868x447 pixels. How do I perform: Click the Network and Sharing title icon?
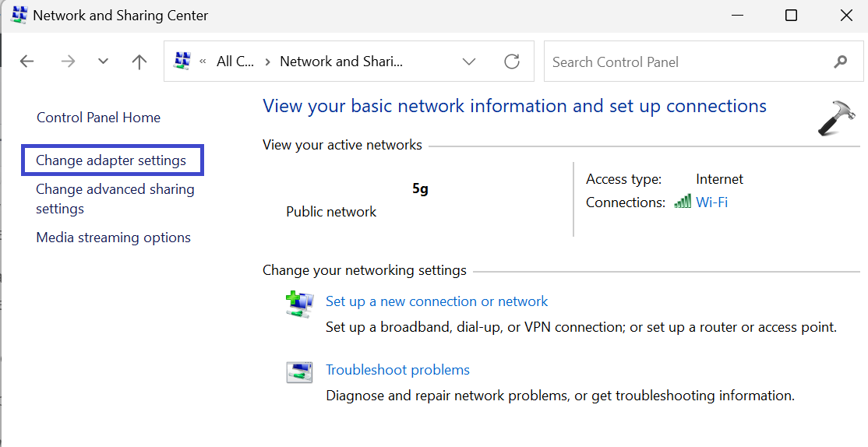point(19,15)
